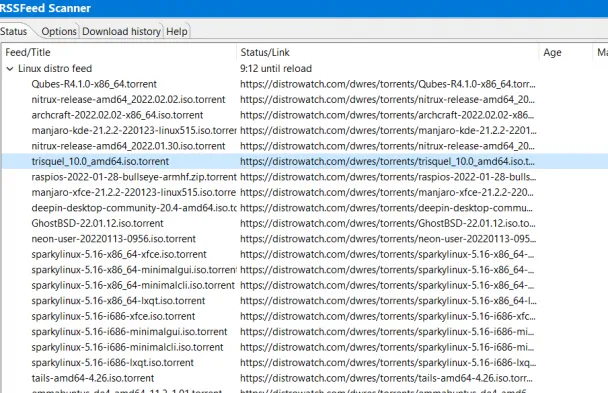Sort by the Age column header
The image size is (608, 393).
[566, 52]
